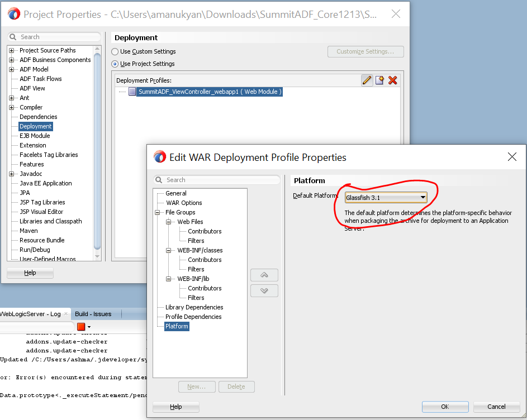Click the move down double-arrow button
527x420 pixels.
264,290
